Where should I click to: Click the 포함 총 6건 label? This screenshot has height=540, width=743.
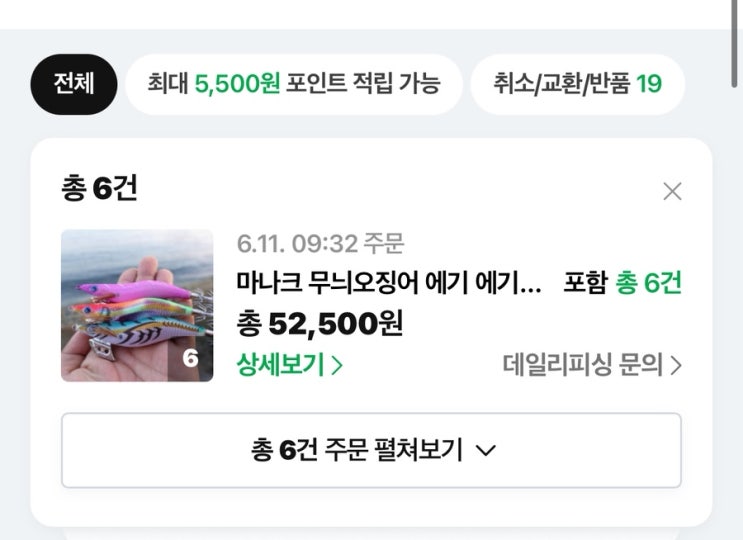pyautogui.click(x=622, y=282)
